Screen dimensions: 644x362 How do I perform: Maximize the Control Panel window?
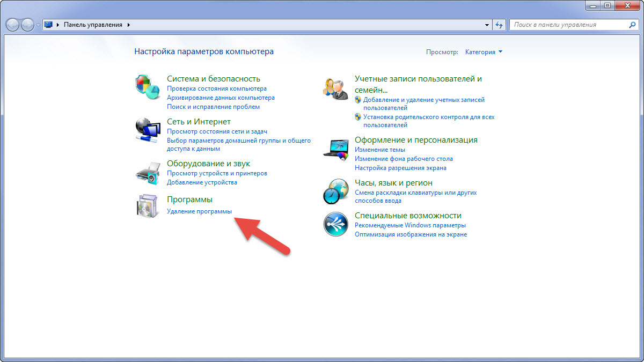point(607,5)
